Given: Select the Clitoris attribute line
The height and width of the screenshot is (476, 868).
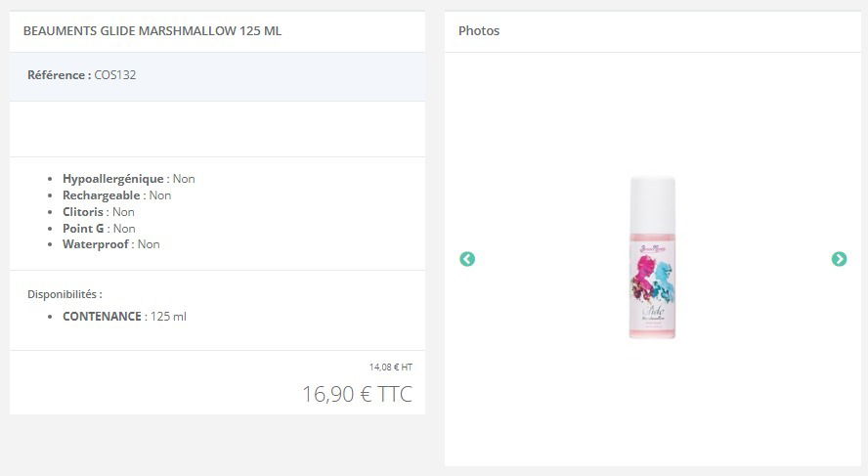Looking at the screenshot, I should point(99,212).
